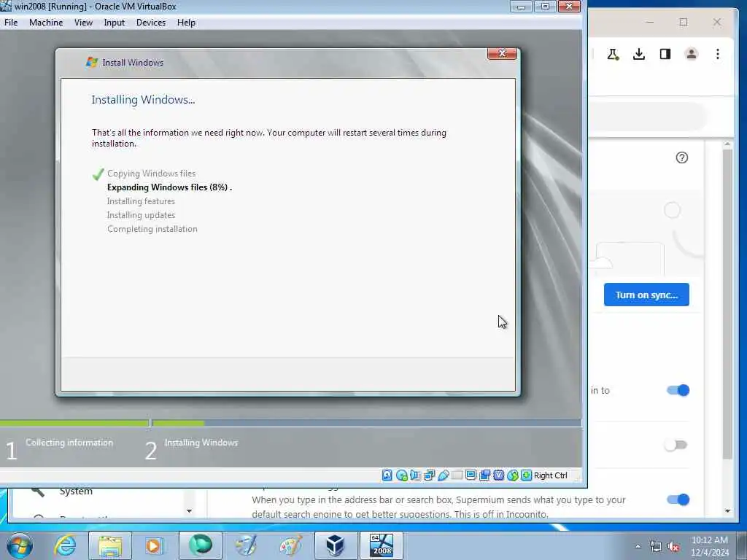Open System in the browser settings sidebar

pyautogui.click(x=76, y=491)
